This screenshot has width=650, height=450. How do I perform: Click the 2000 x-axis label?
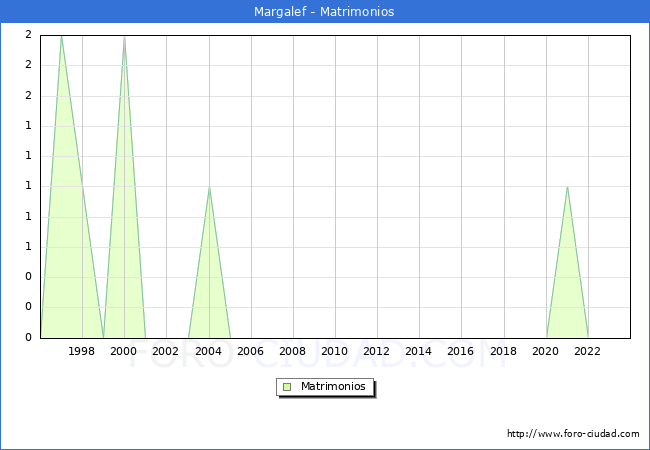click(124, 351)
